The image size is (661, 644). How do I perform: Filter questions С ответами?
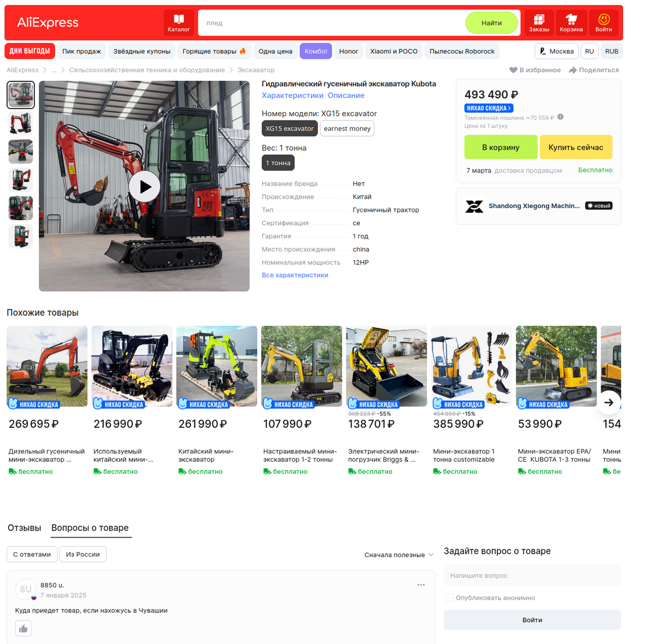pyautogui.click(x=32, y=554)
